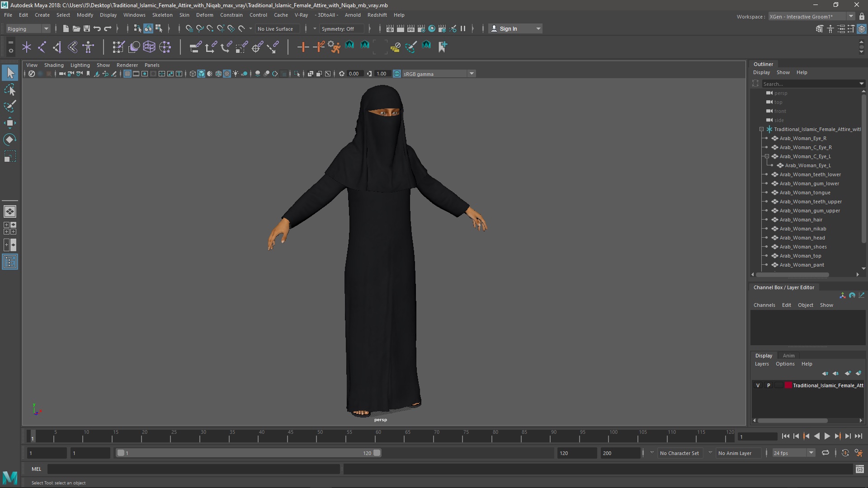This screenshot has height=488, width=868.
Task: Click the Create Cluster shelf icon
Action: coord(165,47)
